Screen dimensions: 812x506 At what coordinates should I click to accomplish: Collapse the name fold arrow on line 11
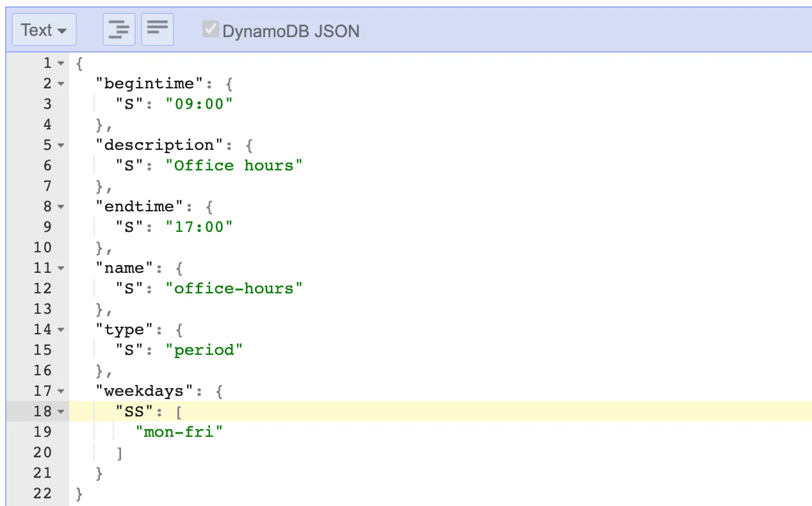(61, 268)
